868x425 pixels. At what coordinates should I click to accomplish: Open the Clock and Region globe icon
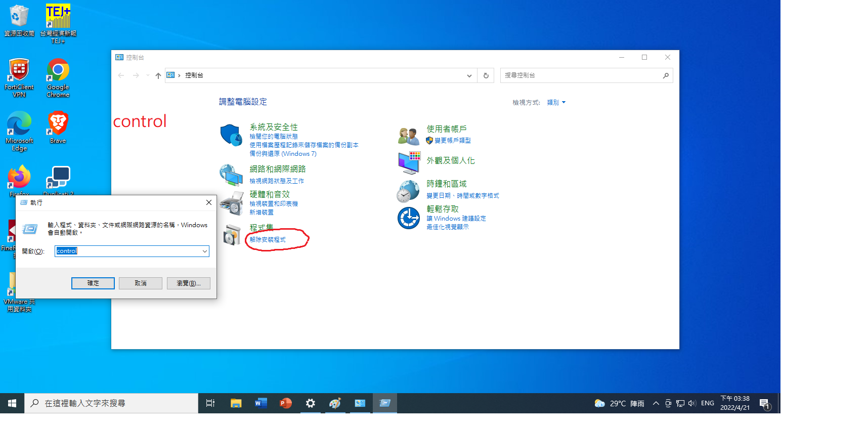409,190
